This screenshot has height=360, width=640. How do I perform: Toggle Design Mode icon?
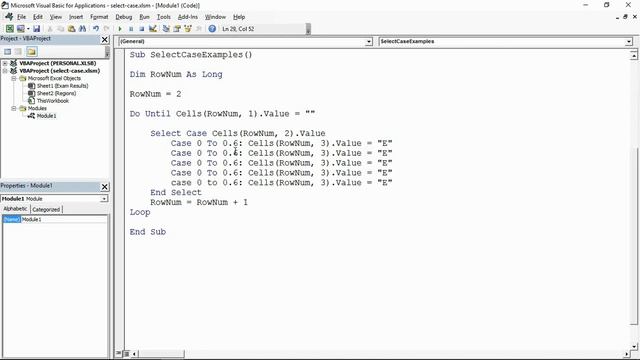153,29
